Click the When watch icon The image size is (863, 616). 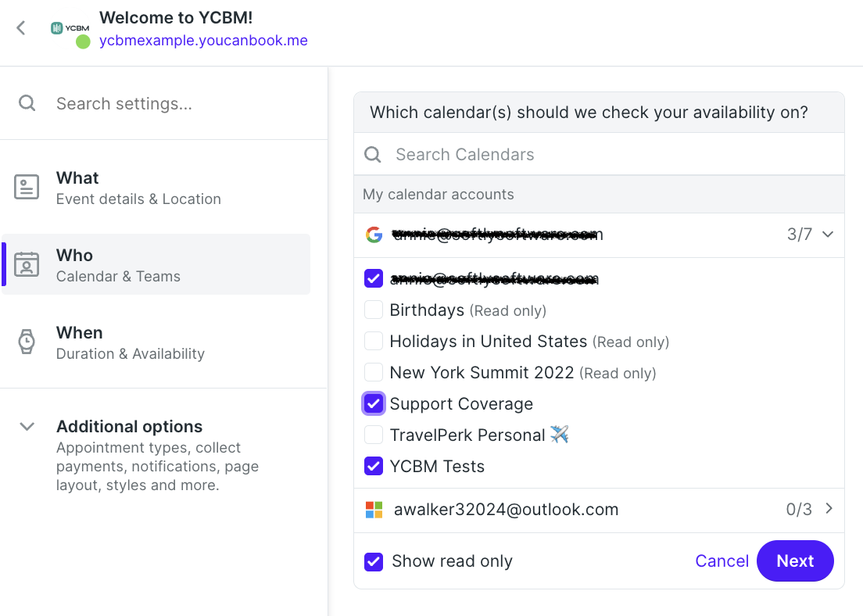click(x=27, y=342)
